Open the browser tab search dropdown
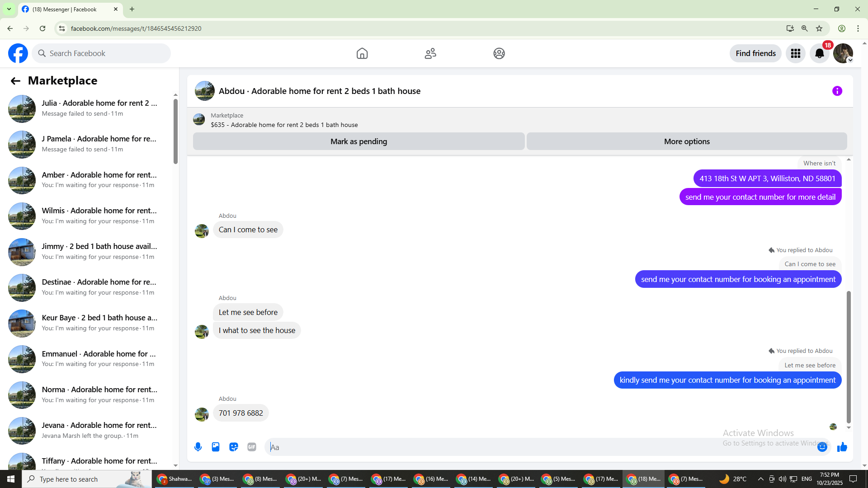Viewport: 868px width, 488px height. [9, 9]
